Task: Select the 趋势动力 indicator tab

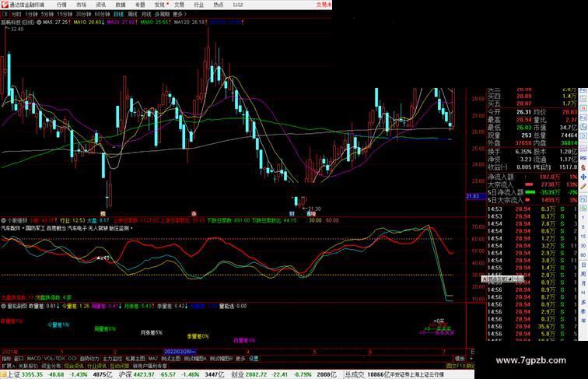Action: 89,359
